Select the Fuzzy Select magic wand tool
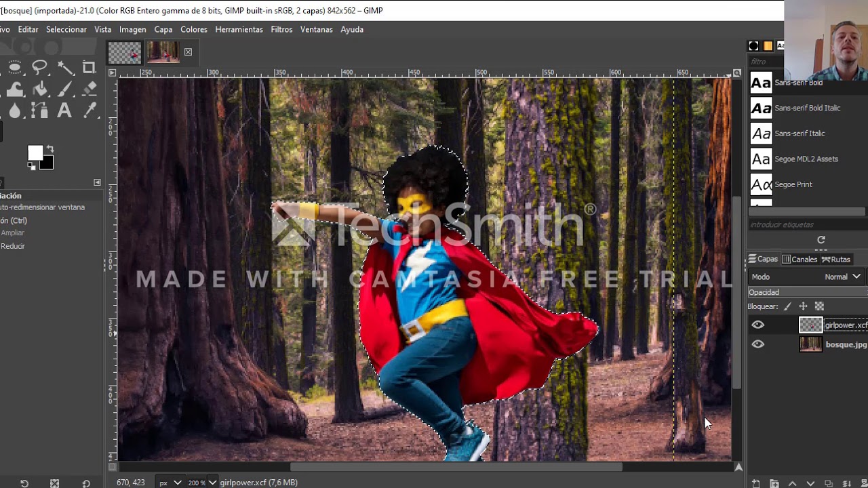The width and height of the screenshot is (868, 488). coord(65,67)
